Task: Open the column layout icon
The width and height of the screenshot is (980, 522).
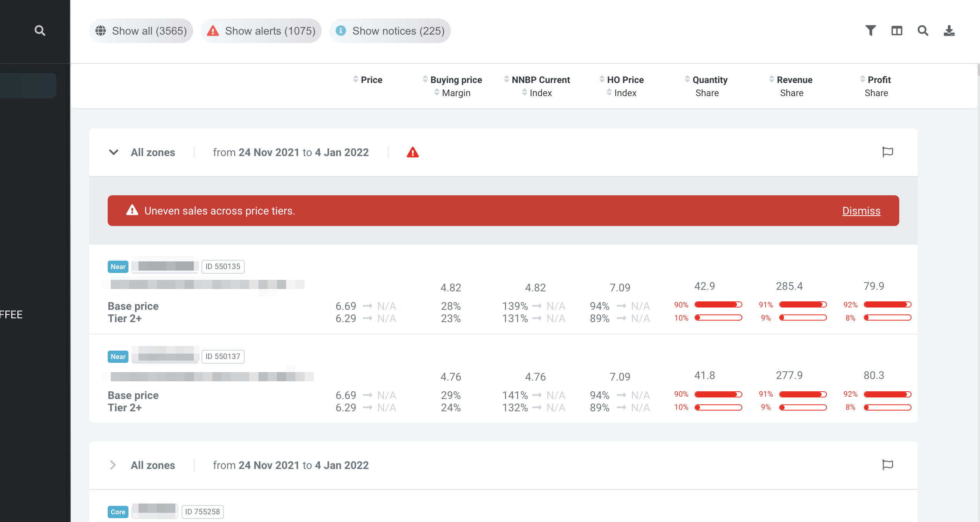Action: pos(897,30)
